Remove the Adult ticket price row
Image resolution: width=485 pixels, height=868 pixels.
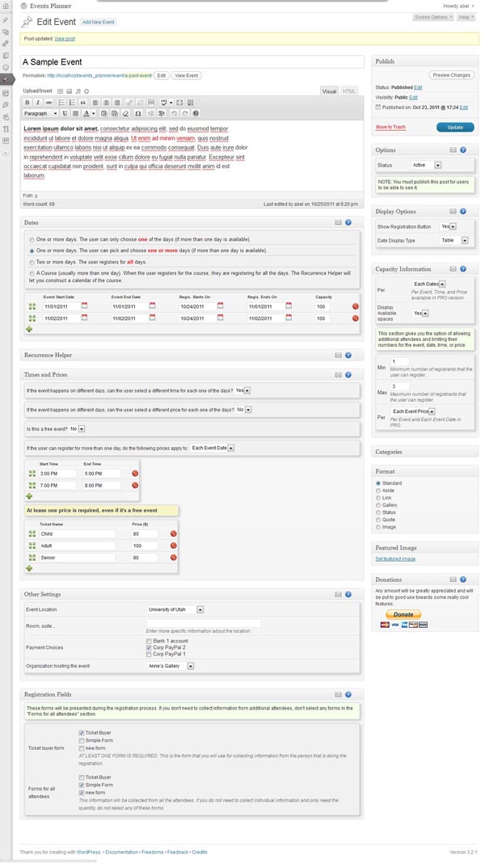173,546
